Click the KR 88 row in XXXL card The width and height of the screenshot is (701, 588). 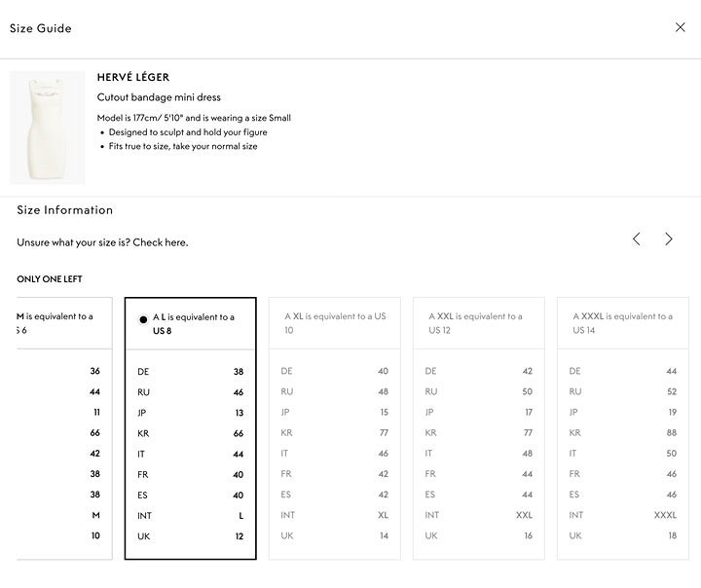coord(623,433)
